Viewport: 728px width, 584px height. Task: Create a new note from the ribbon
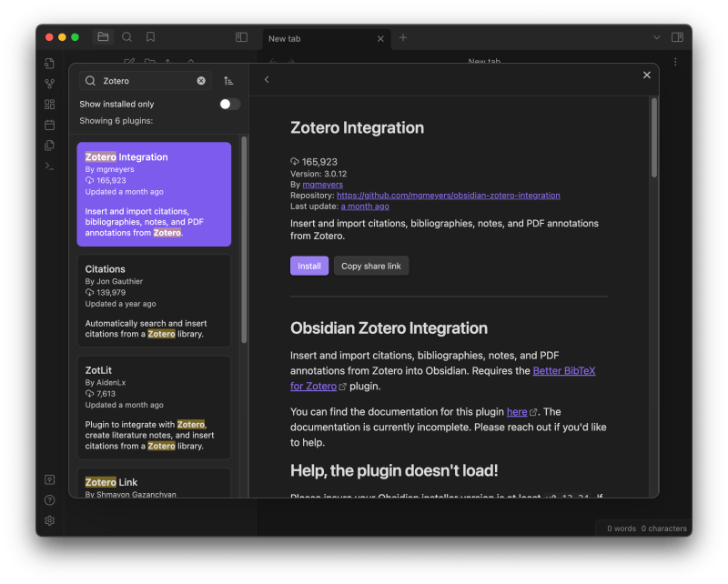49,65
